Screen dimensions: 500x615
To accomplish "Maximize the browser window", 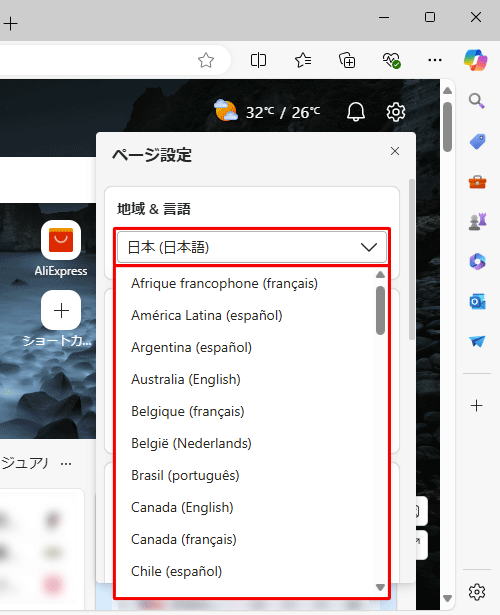I will point(430,17).
